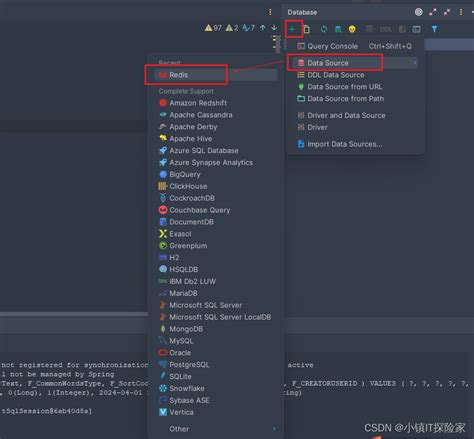Click the plus New button in Database toolbar
The width and height of the screenshot is (474, 439).
(x=292, y=29)
